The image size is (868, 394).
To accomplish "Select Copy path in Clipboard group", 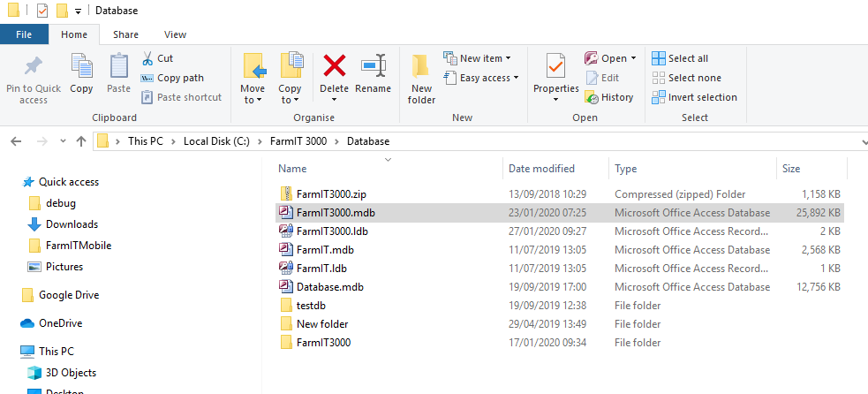I will (x=172, y=78).
